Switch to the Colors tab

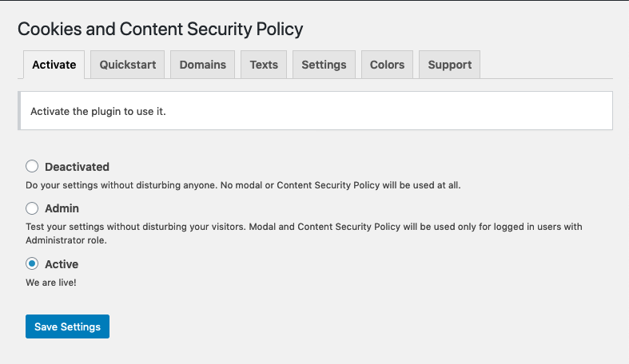[x=387, y=65]
